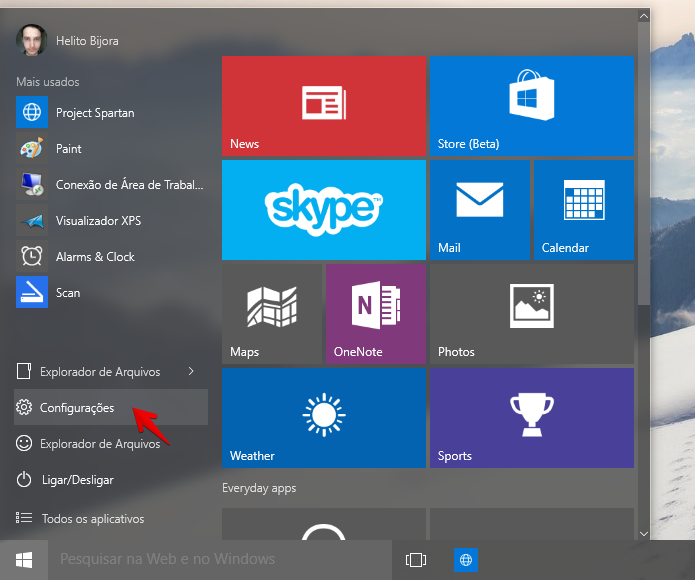
Task: Click Project Spartan app name
Action: (95, 113)
